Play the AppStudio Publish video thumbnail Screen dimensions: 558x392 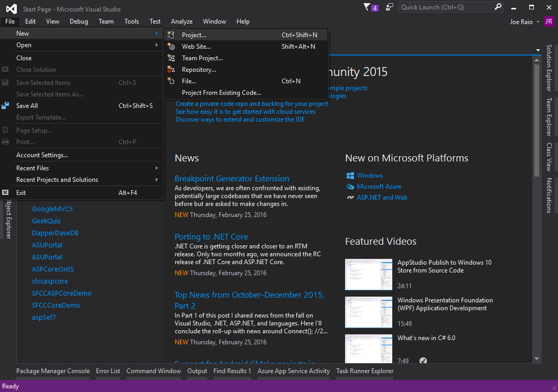click(369, 274)
